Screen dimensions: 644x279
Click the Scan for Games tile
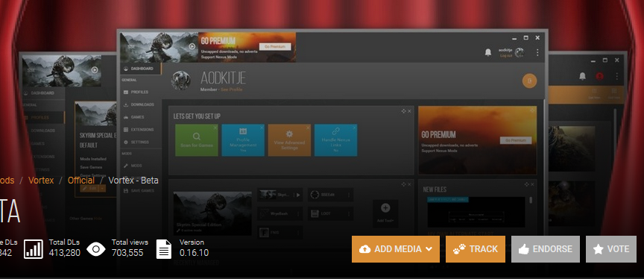pos(197,140)
